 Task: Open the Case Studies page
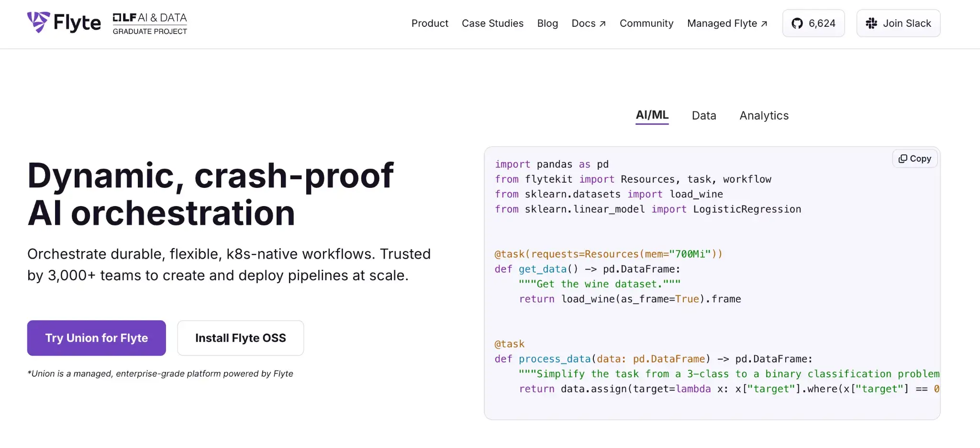[x=492, y=23]
